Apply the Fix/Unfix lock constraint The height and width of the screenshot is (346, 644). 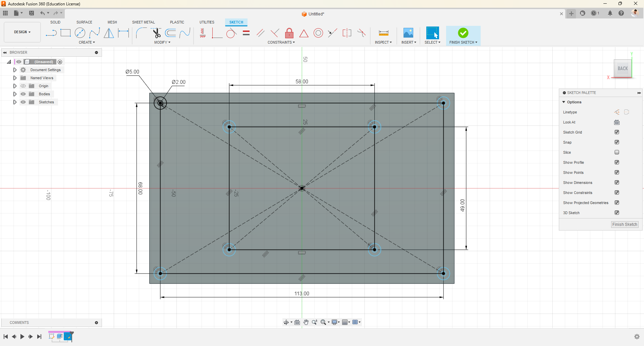[289, 33]
